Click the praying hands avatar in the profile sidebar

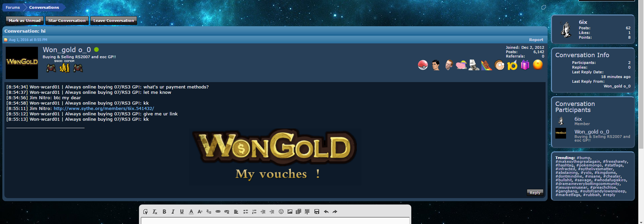click(566, 29)
